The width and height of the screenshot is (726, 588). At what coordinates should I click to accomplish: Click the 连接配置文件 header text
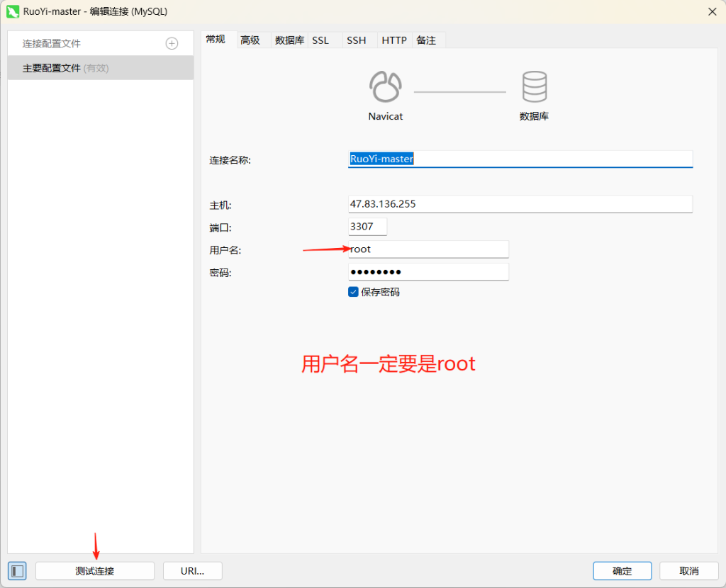(x=51, y=43)
